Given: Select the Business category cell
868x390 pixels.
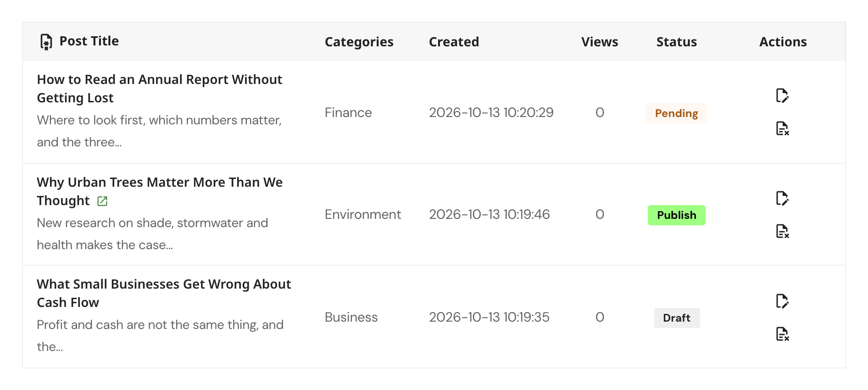Looking at the screenshot, I should click(351, 317).
